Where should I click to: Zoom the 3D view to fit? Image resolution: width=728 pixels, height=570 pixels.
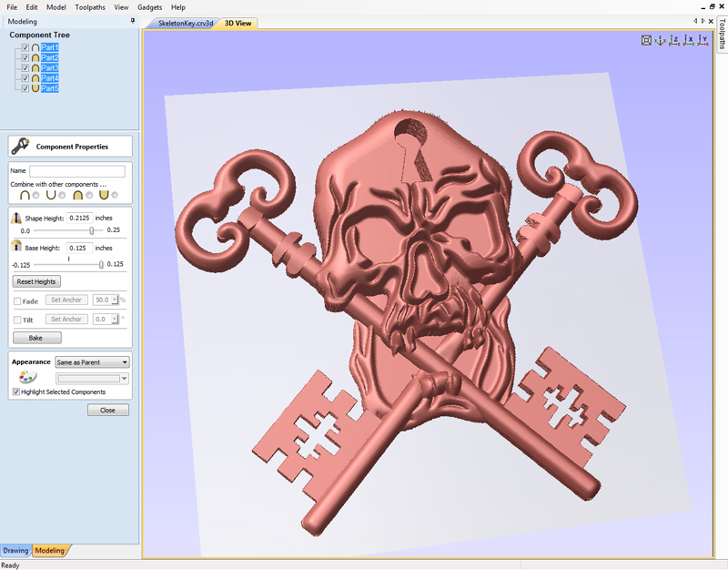[x=646, y=40]
